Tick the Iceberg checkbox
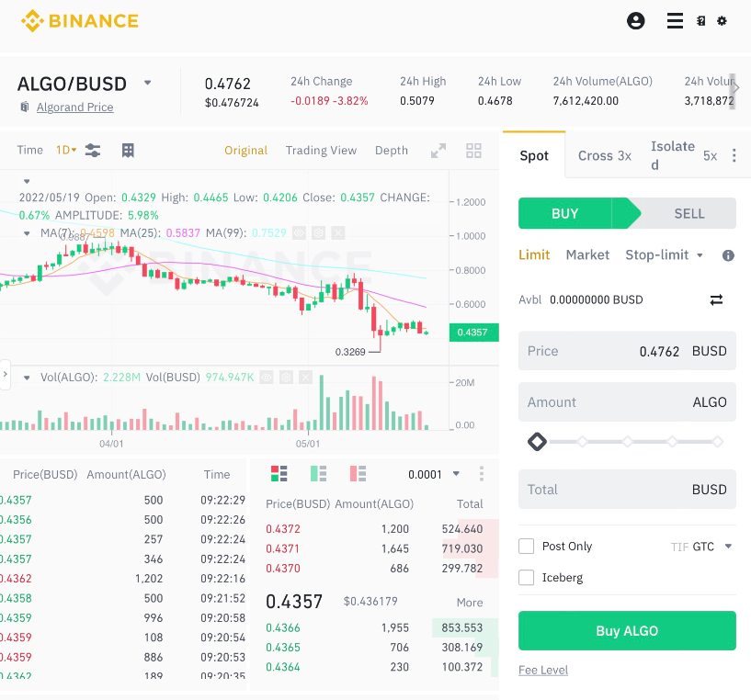Screen dimensions: 751x700 pos(527,578)
